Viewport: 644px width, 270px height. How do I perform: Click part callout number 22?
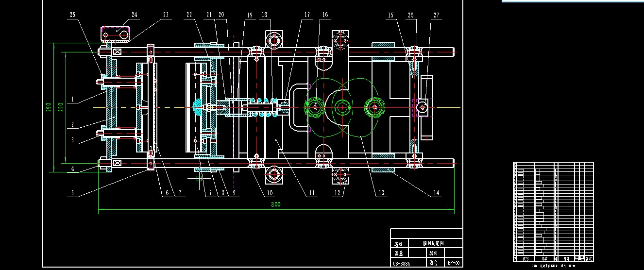tap(189, 15)
